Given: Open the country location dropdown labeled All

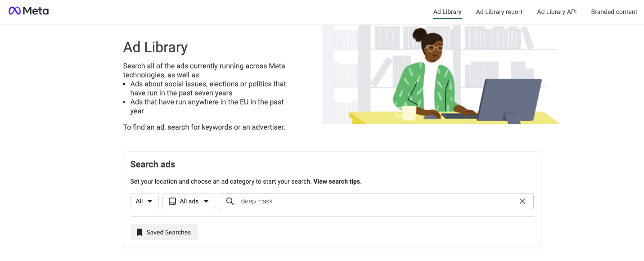Looking at the screenshot, I should pos(144,201).
